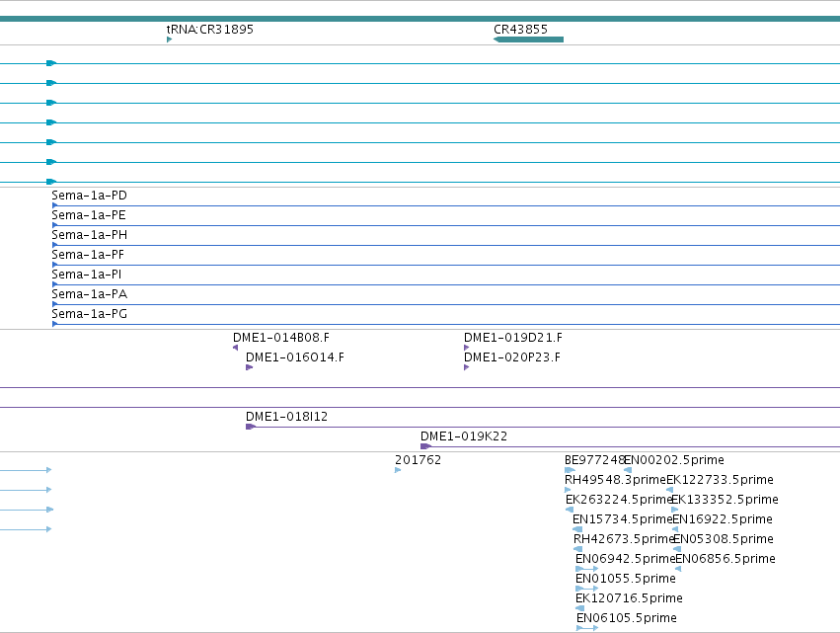Screen dimensions: 840x633
Task: Click the EN06856.5prime EST arrow glyph
Action: tap(678, 569)
